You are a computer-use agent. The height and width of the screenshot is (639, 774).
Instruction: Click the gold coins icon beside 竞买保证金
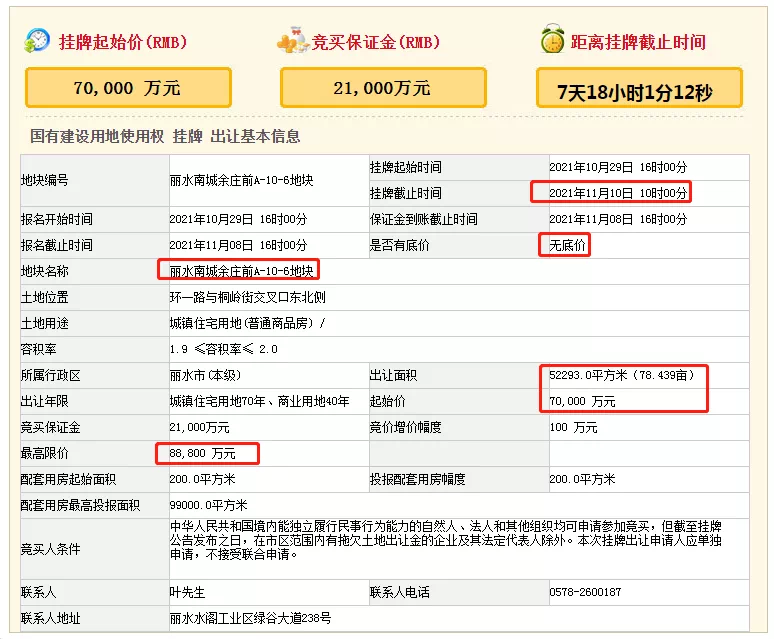tap(293, 40)
